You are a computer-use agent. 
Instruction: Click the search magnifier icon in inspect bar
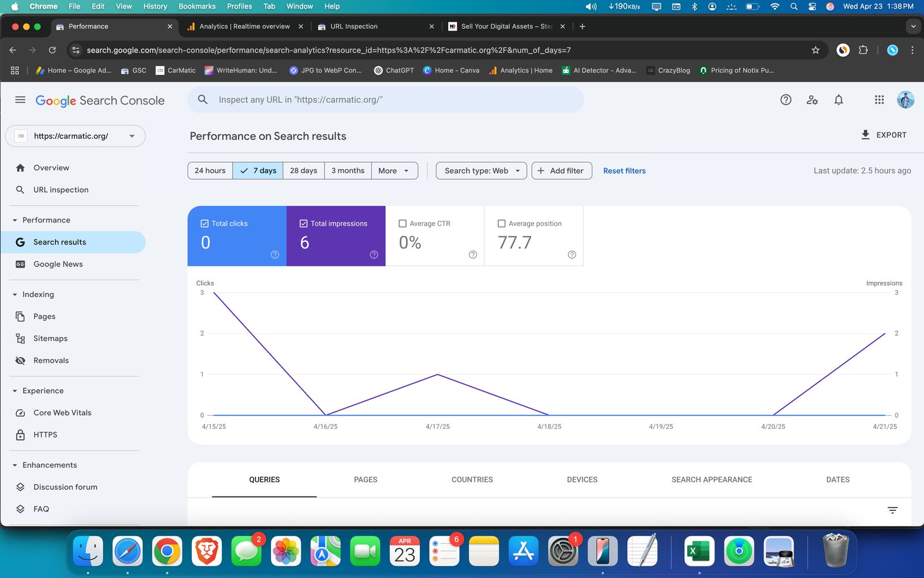(x=203, y=100)
